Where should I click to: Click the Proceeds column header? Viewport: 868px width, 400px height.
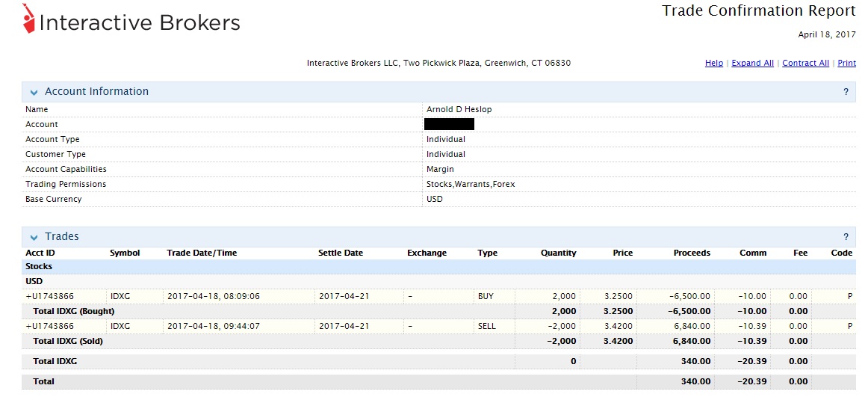[x=691, y=253]
